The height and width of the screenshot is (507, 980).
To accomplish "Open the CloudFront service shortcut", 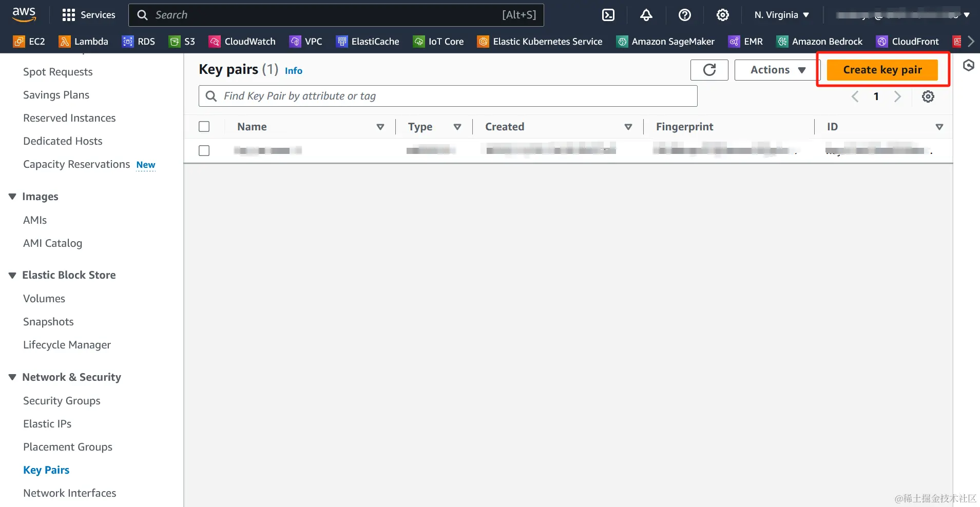I will click(x=908, y=42).
